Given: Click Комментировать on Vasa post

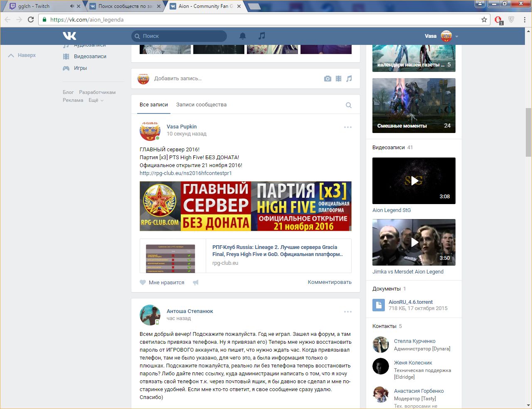Looking at the screenshot, I should 330,282.
